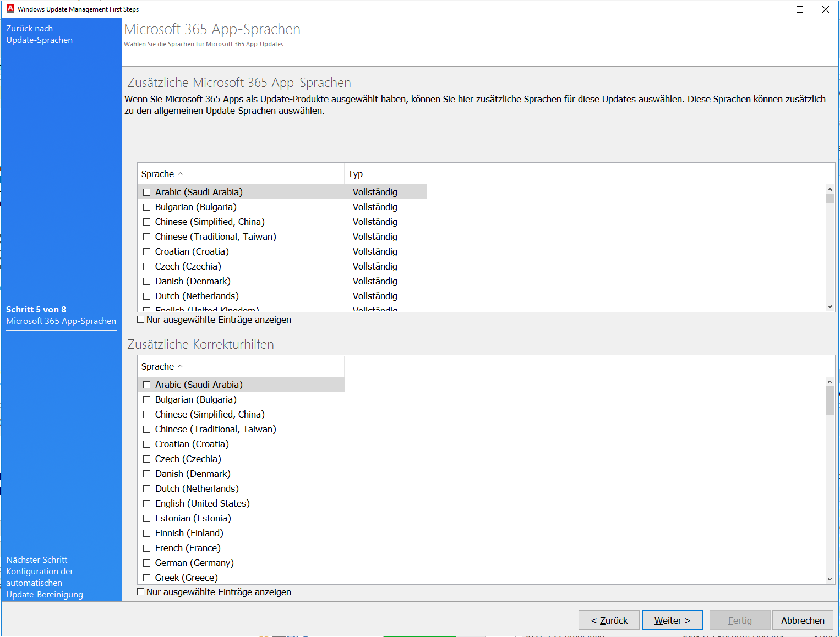Open 'Nächster Schritt' automatic cleanup configuration link
The image size is (840, 637).
[x=45, y=577]
